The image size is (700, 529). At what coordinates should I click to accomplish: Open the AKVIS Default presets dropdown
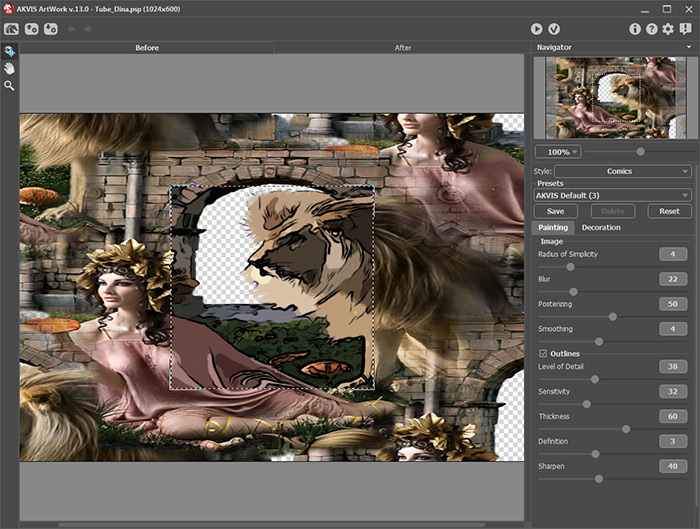click(612, 195)
